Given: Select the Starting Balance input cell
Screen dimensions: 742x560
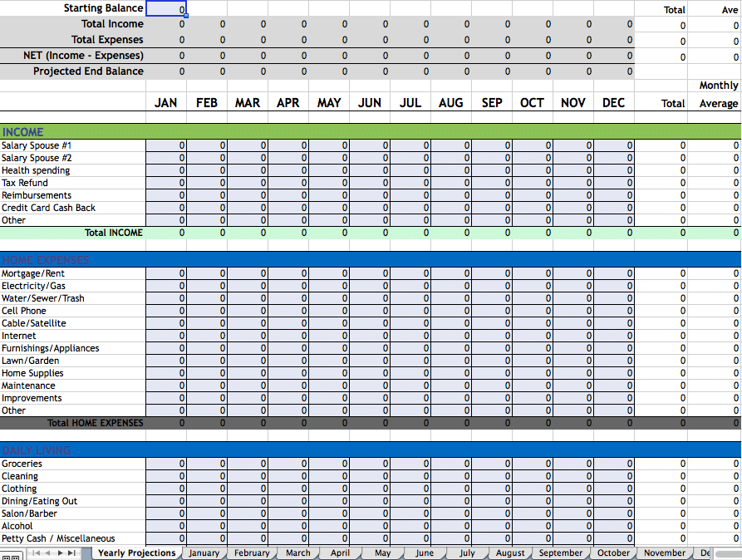Looking at the screenshot, I should 166,8.
